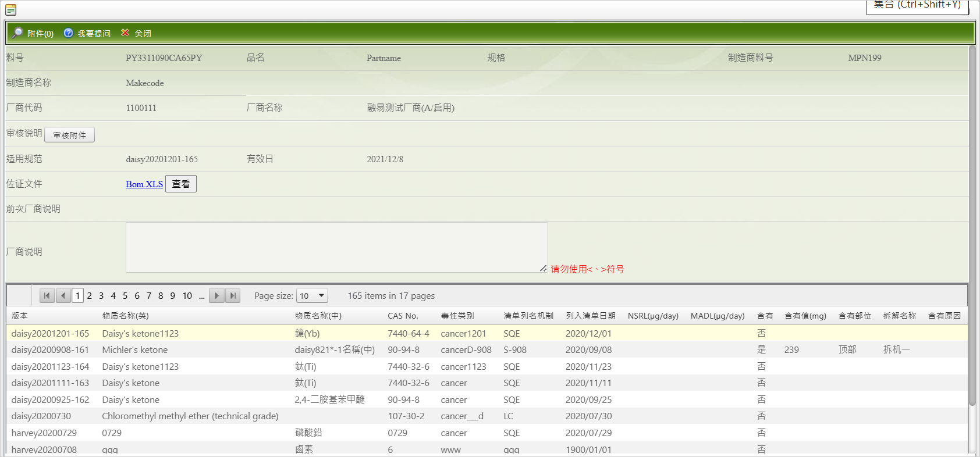Image resolution: width=980 pixels, height=457 pixels.
Task: Click the Michler's ketone cell
Action: (x=135, y=349)
